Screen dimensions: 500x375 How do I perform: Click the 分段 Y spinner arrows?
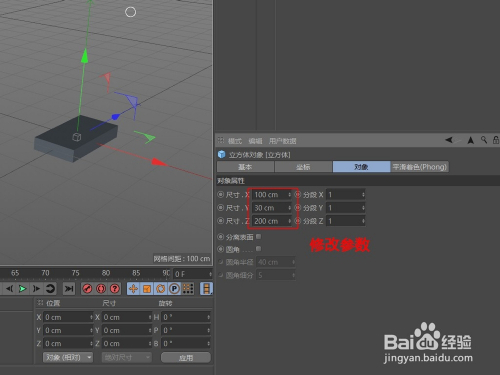pyautogui.click(x=363, y=208)
